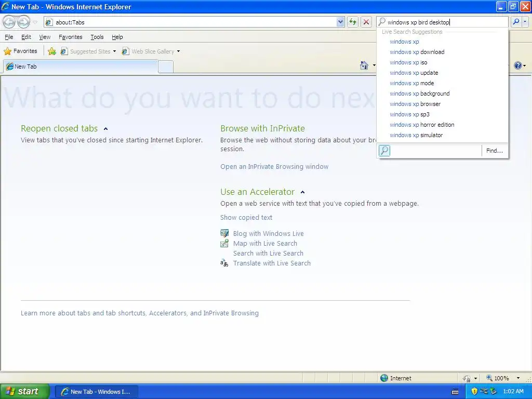This screenshot has height=399, width=532.
Task: Choose Translate with Live Search accelerator
Action: coord(272,263)
